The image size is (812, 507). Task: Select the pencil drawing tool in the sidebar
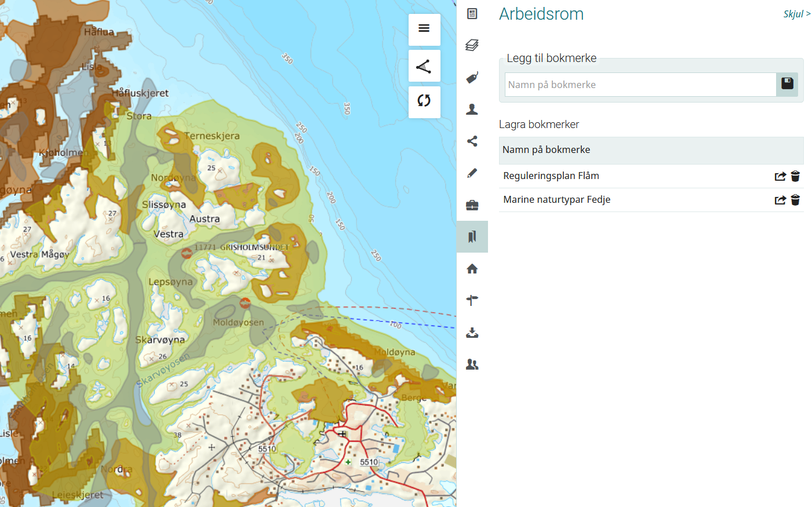[x=472, y=173]
